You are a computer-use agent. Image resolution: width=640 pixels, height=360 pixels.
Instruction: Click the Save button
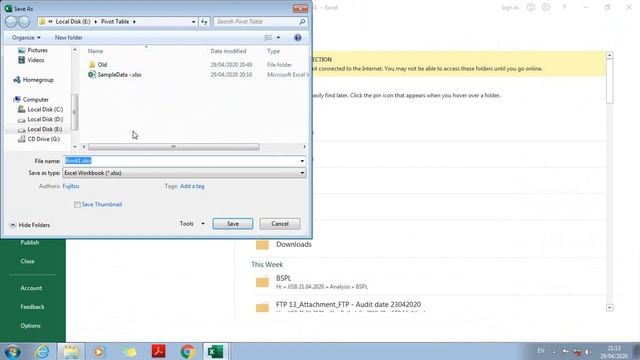[x=233, y=224]
